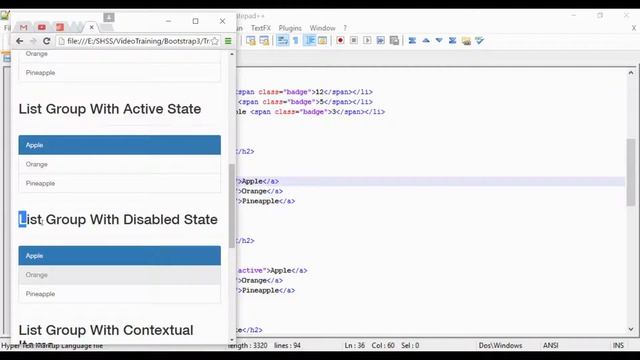Click the Synchronize Vertical Scrolling icon in Notepad++
This screenshot has height=360, width=640.
coord(251,40)
